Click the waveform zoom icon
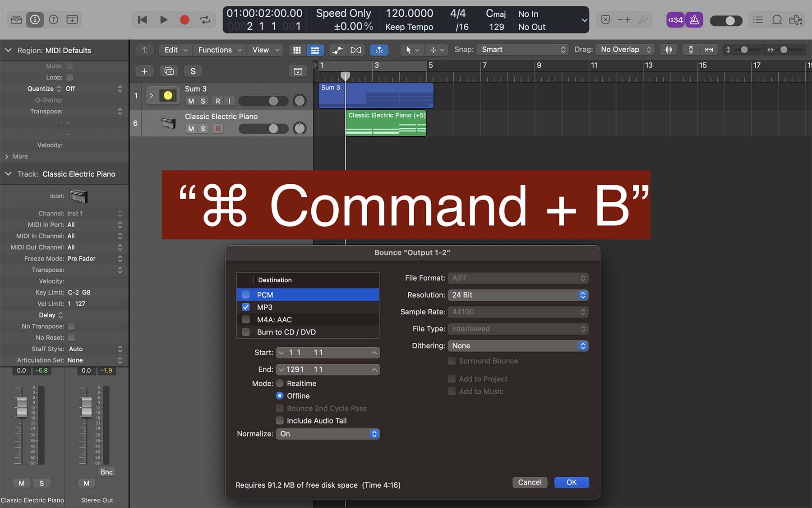The width and height of the screenshot is (812, 508). point(669,50)
